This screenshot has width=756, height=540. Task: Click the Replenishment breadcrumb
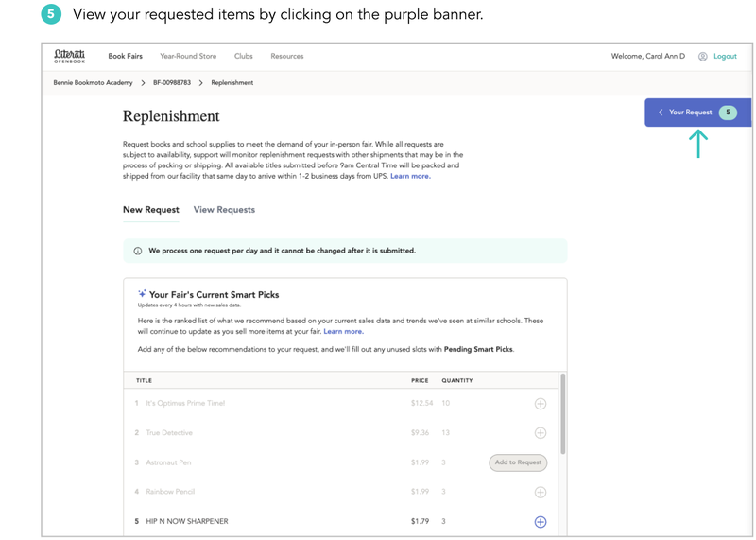(232, 83)
